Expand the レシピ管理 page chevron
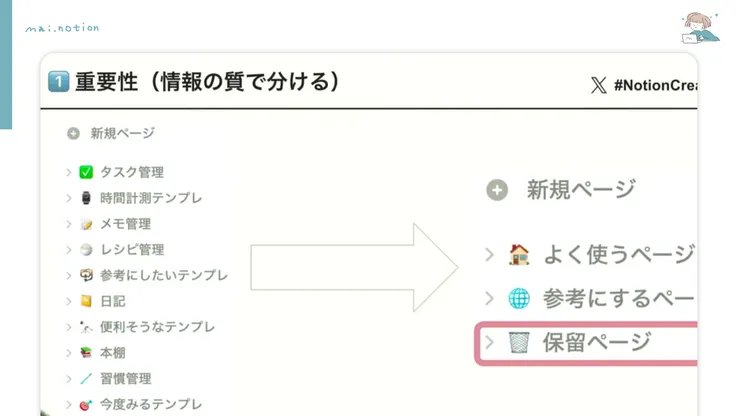The image size is (740, 416). 69,250
